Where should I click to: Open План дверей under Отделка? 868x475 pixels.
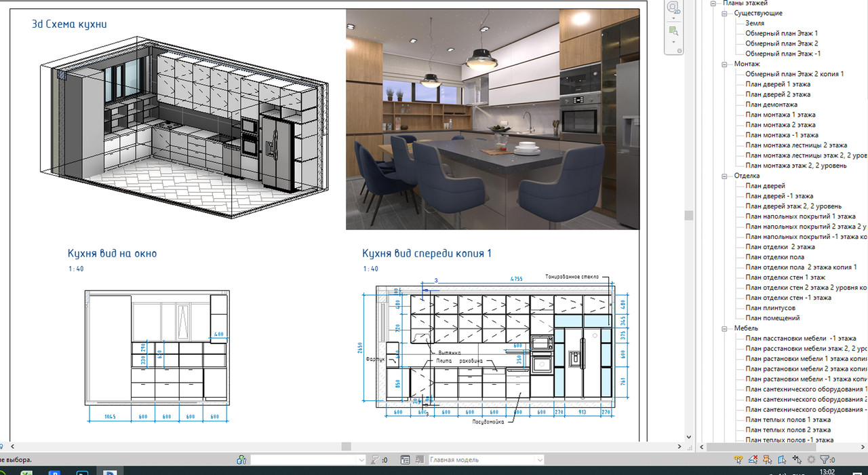pyautogui.click(x=765, y=186)
